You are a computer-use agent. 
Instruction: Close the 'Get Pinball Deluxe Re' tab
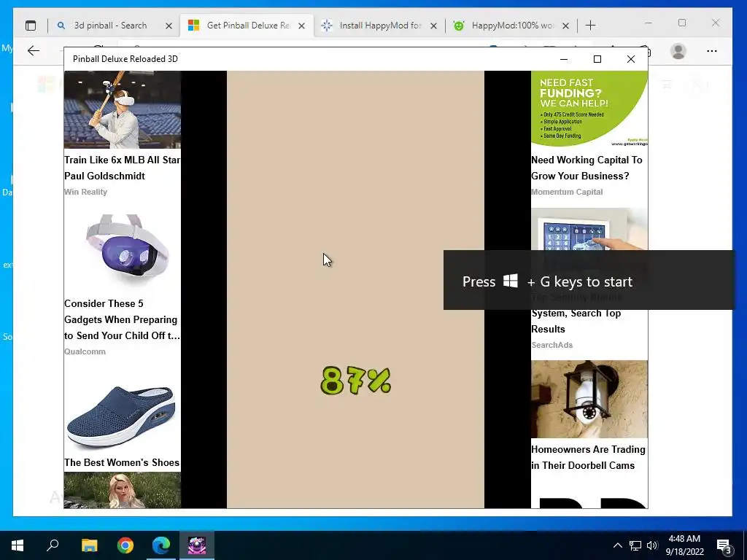[x=301, y=26]
